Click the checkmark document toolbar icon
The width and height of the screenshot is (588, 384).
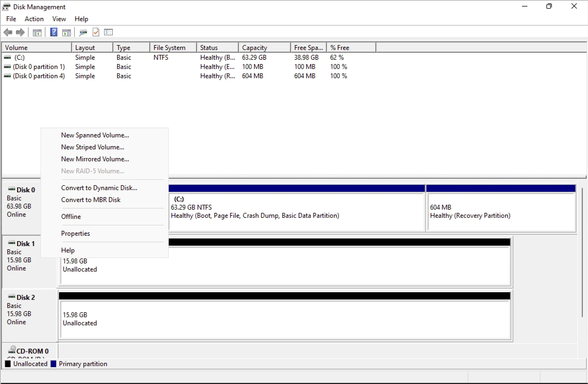pyautogui.click(x=96, y=32)
